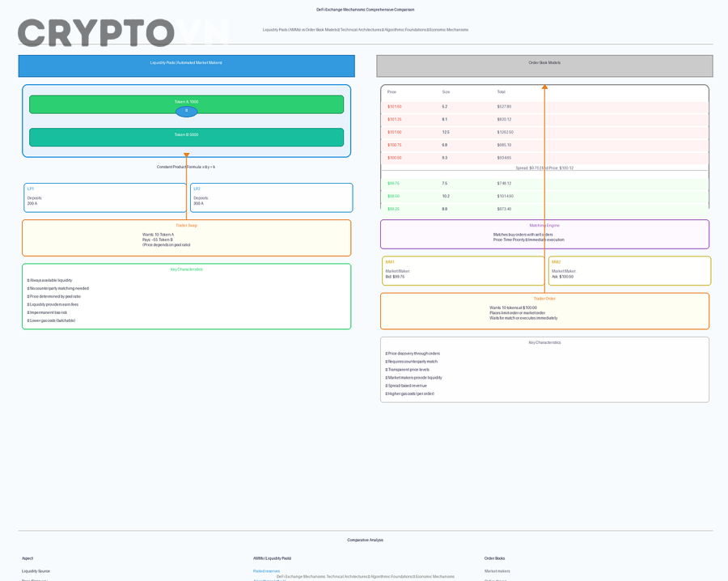
Task: Click the Spread and Mid Price line
Action: click(544, 168)
